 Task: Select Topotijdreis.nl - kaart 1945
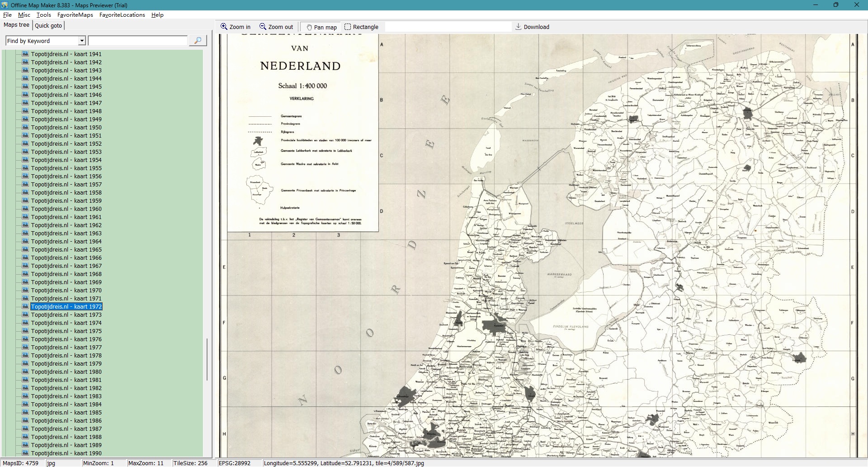coord(66,86)
